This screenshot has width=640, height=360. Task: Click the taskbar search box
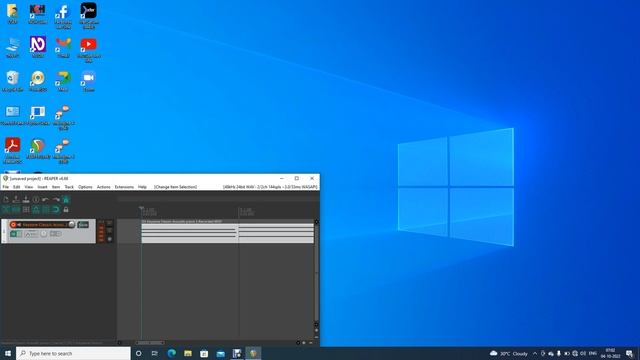tap(73, 353)
